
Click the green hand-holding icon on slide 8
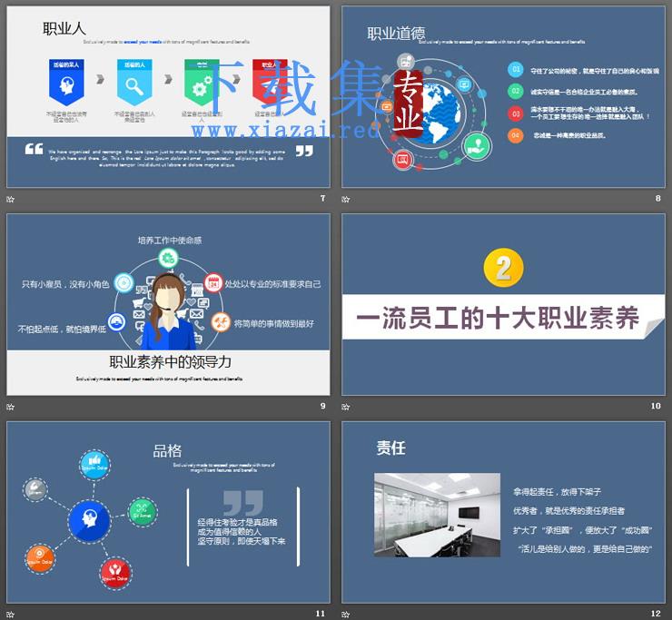click(x=477, y=146)
